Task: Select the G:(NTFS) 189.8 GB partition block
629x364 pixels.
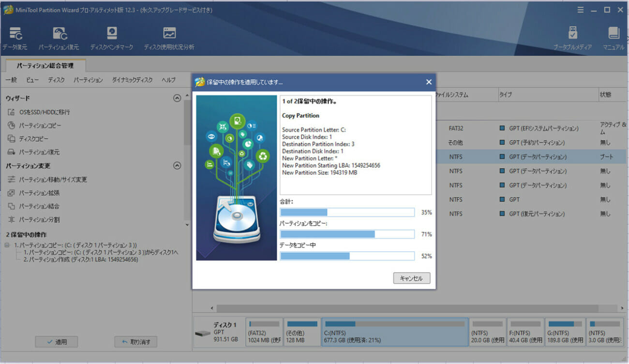Action: click(x=565, y=332)
